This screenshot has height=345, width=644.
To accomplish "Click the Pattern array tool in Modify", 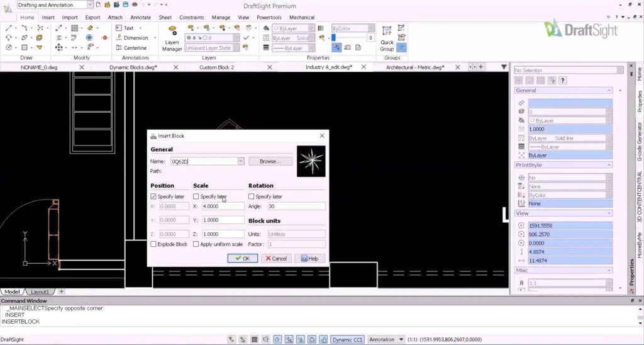I will click(74, 28).
